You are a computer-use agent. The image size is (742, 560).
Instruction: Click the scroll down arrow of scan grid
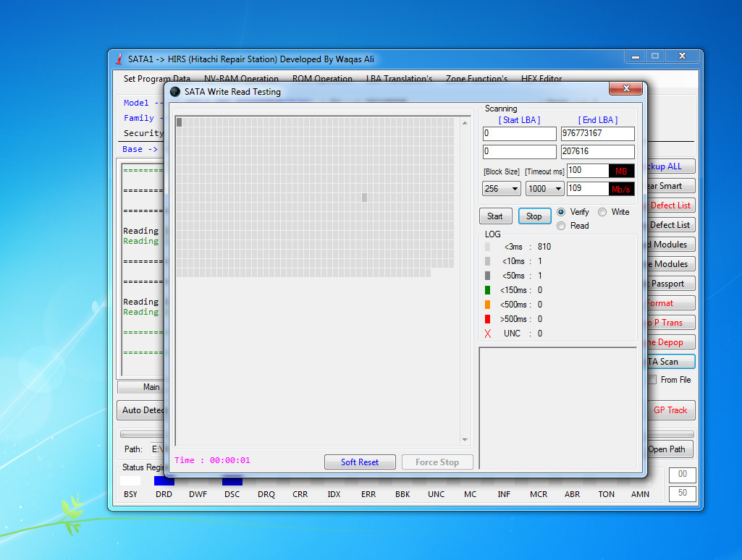[465, 440]
